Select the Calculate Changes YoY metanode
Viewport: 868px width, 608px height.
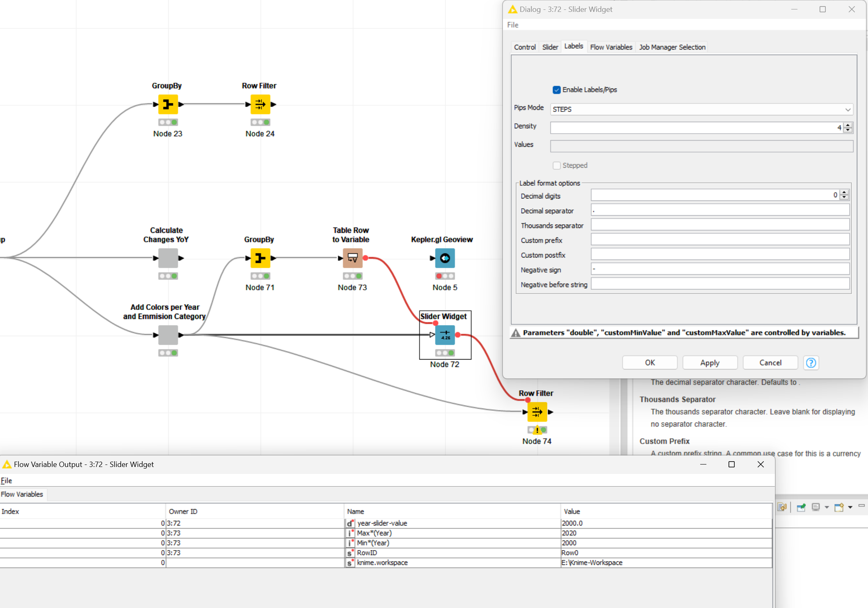pyautogui.click(x=168, y=258)
